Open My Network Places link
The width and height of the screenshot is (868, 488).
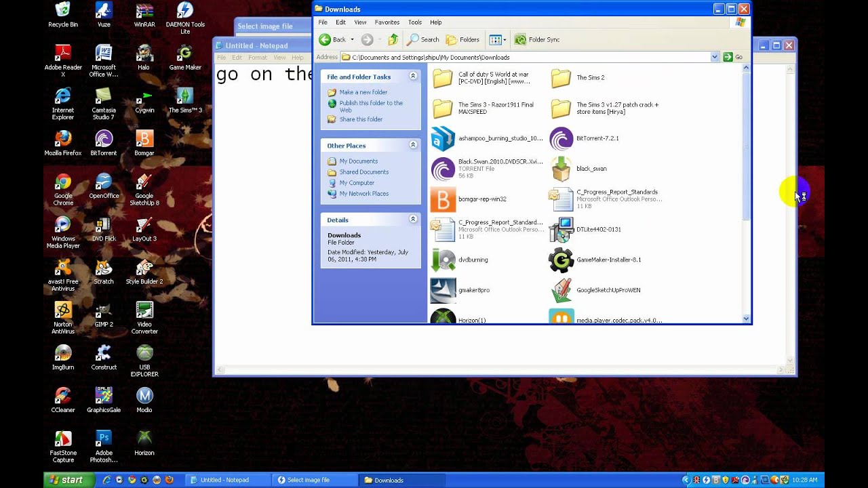363,194
